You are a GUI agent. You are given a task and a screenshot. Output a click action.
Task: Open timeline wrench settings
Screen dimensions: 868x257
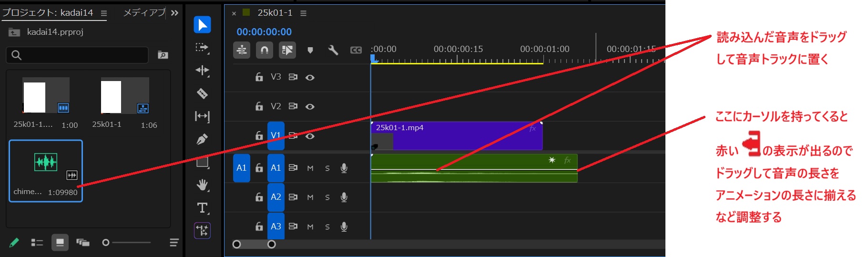tap(333, 50)
